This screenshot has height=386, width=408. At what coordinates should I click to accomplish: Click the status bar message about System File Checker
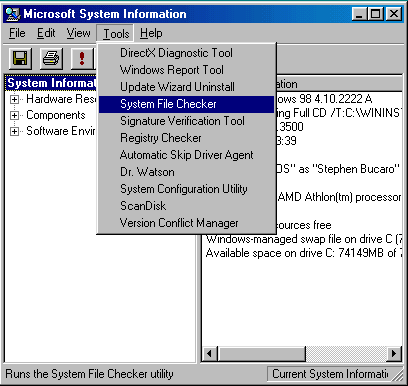(x=89, y=374)
